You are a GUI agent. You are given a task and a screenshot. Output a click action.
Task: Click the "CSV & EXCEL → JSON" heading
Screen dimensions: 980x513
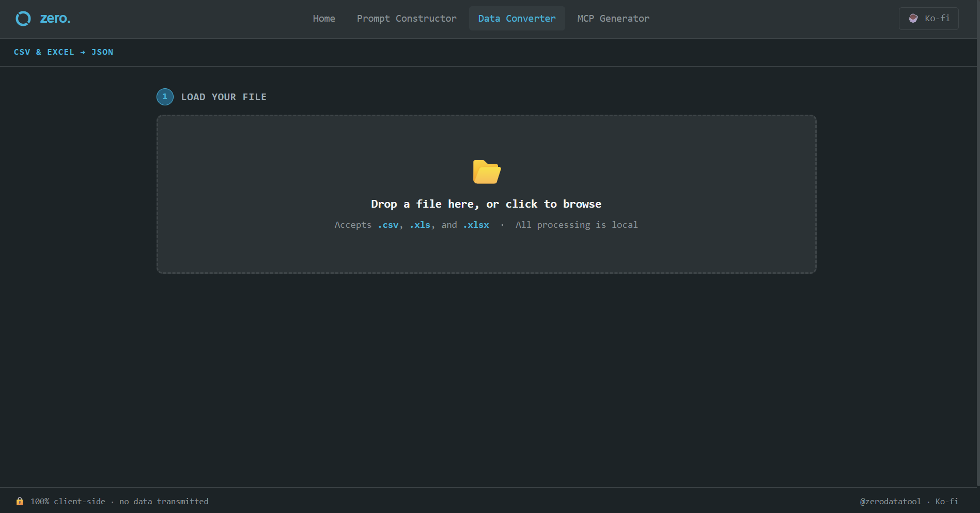(x=64, y=52)
